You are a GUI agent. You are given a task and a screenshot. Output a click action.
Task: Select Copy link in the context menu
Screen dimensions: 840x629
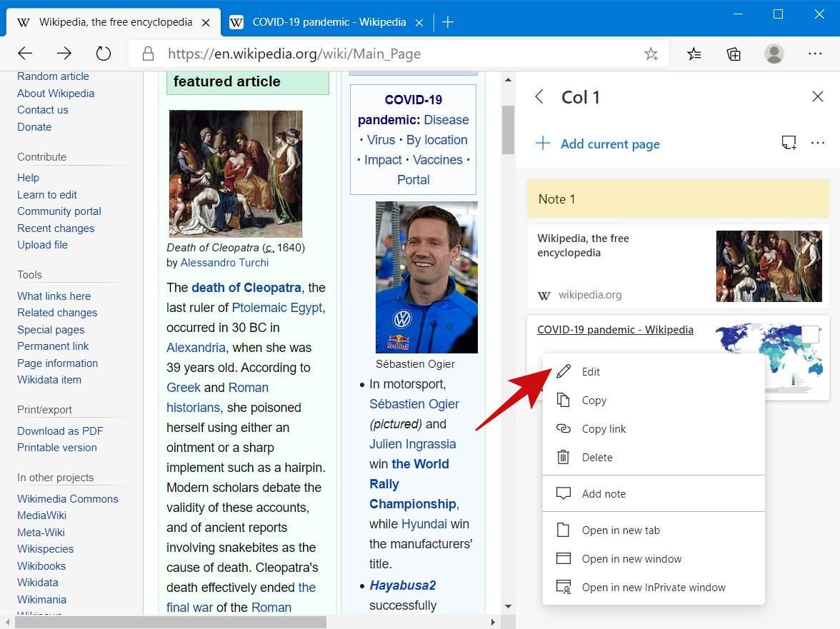[654, 429]
